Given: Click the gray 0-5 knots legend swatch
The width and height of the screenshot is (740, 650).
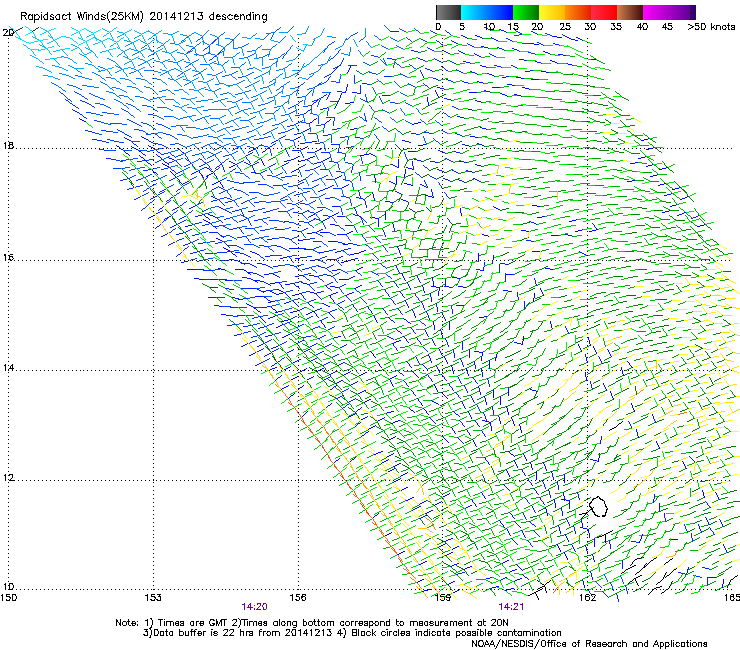Looking at the screenshot, I should pyautogui.click(x=448, y=12).
